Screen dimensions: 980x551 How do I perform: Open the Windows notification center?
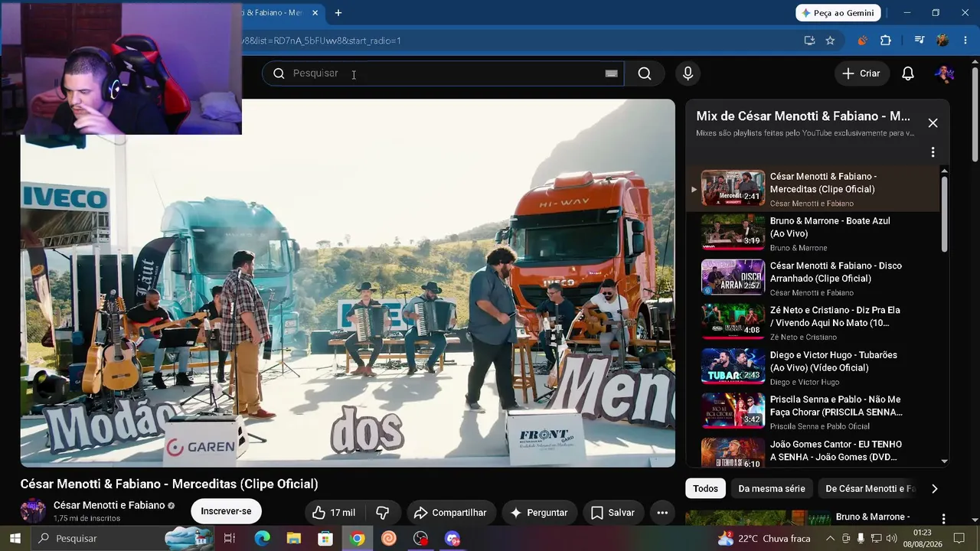pyautogui.click(x=959, y=538)
